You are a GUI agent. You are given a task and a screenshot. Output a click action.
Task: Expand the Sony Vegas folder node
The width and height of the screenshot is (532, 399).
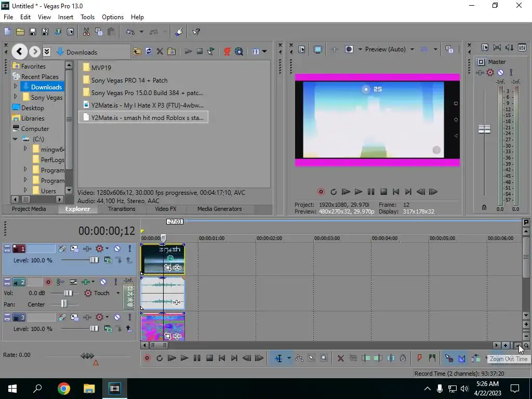(x=15, y=97)
